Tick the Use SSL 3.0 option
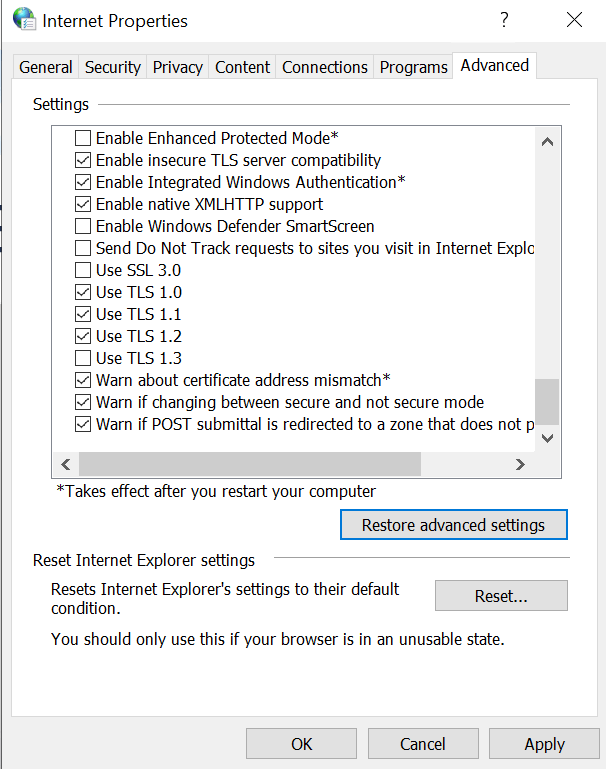 (x=83, y=270)
